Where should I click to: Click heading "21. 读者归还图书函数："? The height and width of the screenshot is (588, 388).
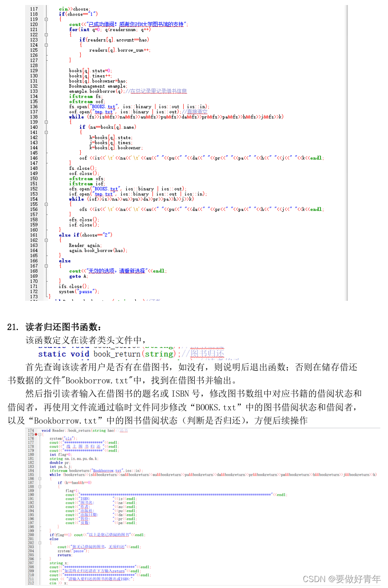(x=55, y=327)
